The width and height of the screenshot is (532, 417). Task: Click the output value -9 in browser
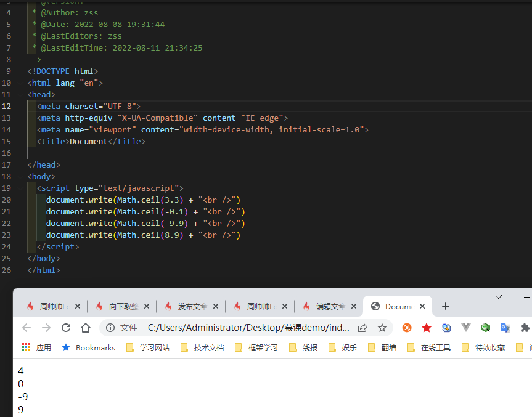click(x=23, y=397)
